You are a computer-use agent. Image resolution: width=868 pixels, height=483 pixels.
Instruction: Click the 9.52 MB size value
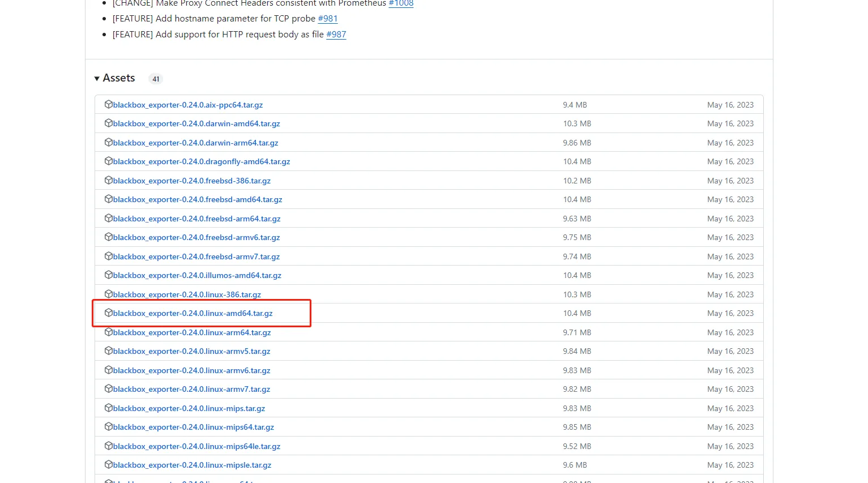(x=577, y=446)
